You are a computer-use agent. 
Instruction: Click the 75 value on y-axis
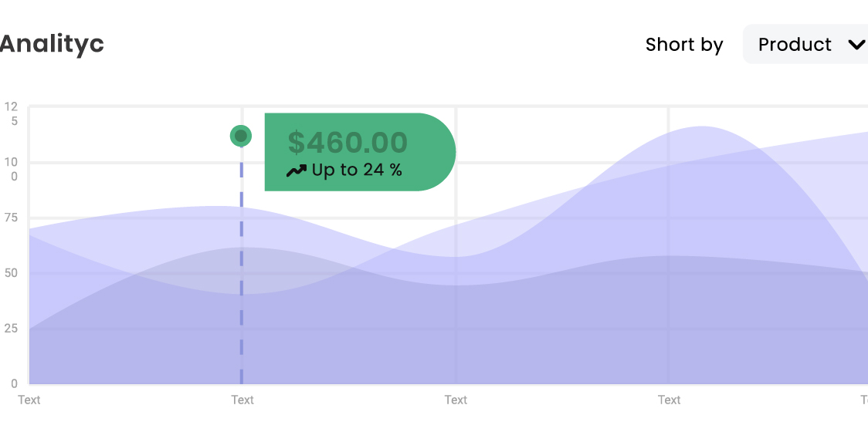[12, 218]
